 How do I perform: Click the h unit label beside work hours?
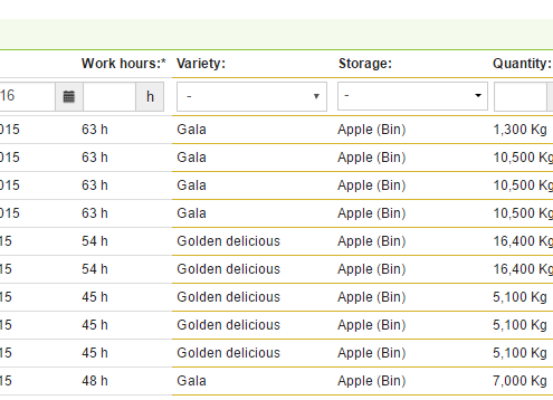(x=150, y=97)
